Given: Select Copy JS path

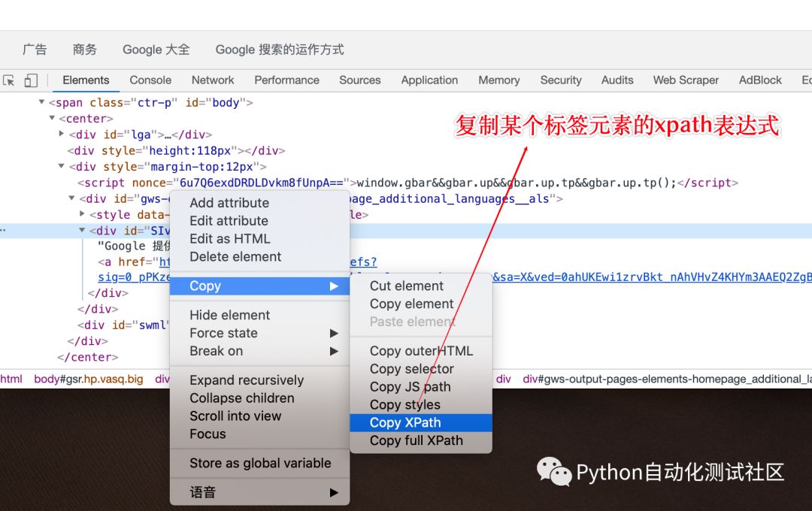Looking at the screenshot, I should [x=421, y=387].
